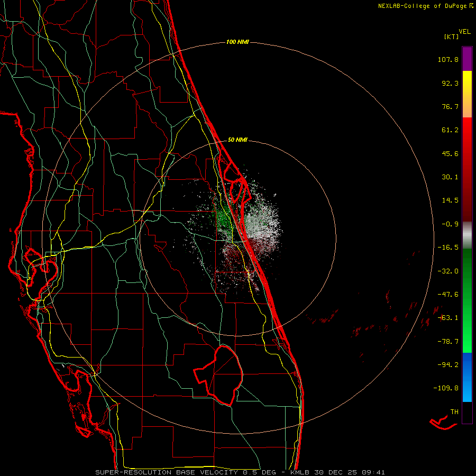The width and height of the screenshot is (476, 476).
Task: Click the 50 NMI range ring label
Action: click(x=237, y=140)
